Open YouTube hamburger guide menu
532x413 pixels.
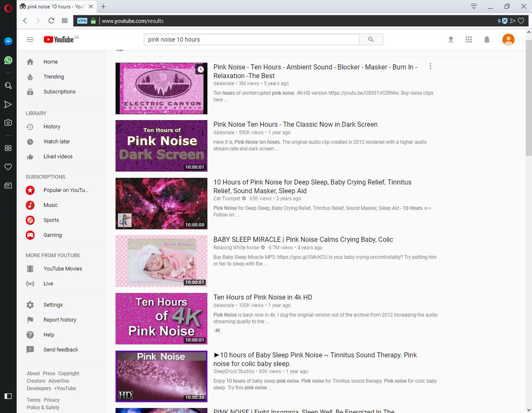click(x=30, y=39)
